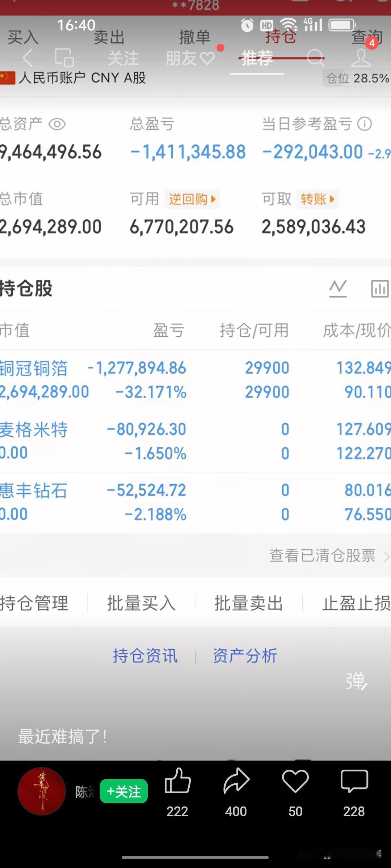391x868 pixels.
Task: Switch to 撤单 tab
Action: [195, 37]
